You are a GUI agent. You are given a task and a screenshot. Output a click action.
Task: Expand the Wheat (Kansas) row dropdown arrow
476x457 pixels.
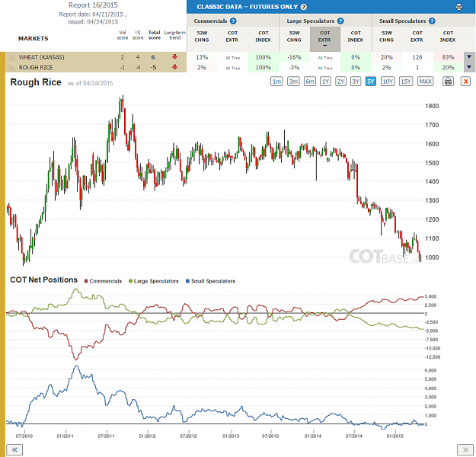[469, 57]
